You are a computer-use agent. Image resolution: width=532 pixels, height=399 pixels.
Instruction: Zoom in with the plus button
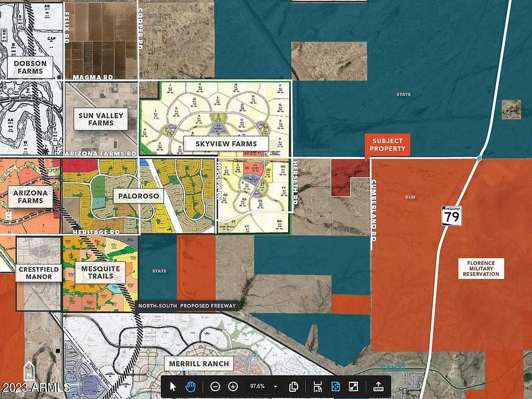(233, 386)
